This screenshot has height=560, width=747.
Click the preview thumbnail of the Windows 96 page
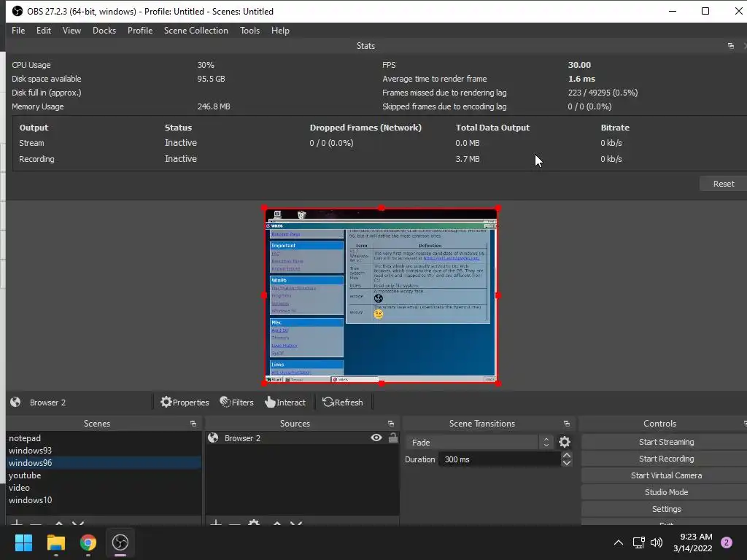click(381, 295)
